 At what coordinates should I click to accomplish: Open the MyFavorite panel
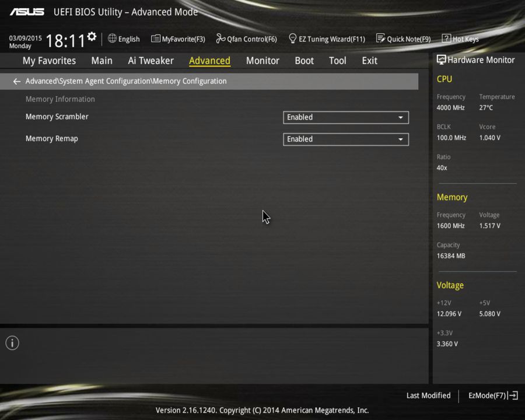[x=178, y=38]
